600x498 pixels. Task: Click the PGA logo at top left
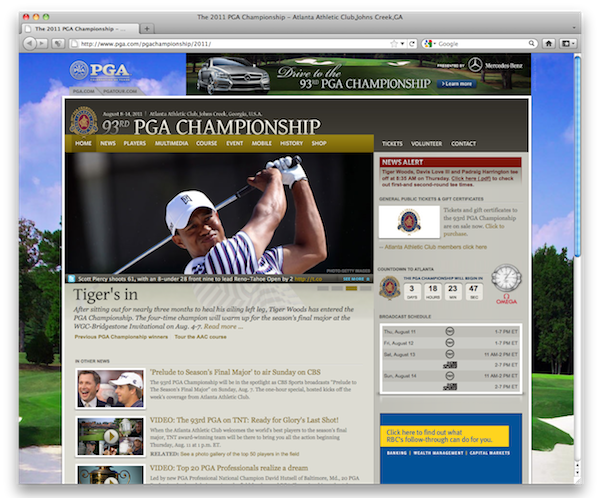(100, 71)
